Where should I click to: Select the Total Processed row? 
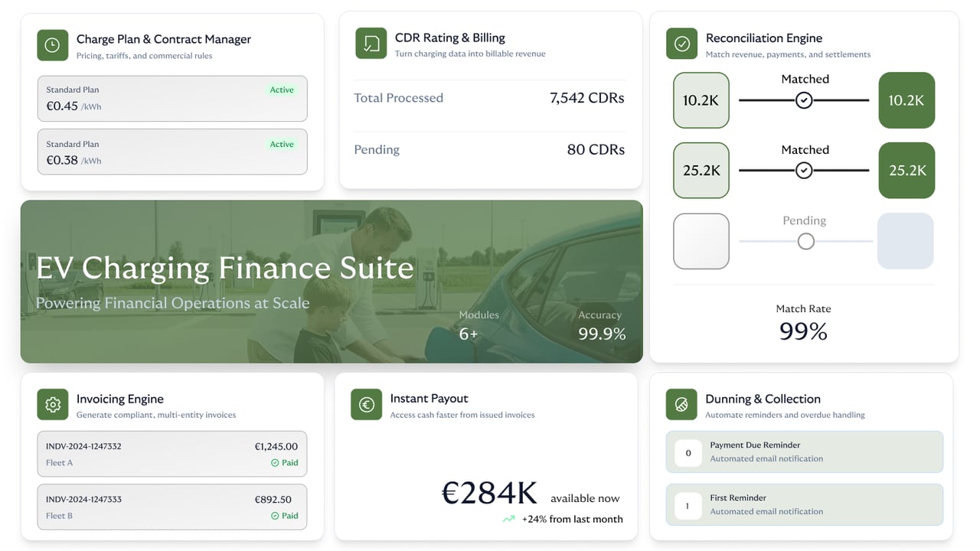[x=490, y=98]
